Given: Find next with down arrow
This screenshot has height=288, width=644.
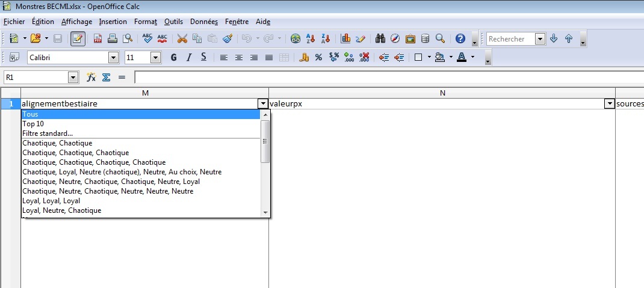Looking at the screenshot, I should [x=554, y=38].
